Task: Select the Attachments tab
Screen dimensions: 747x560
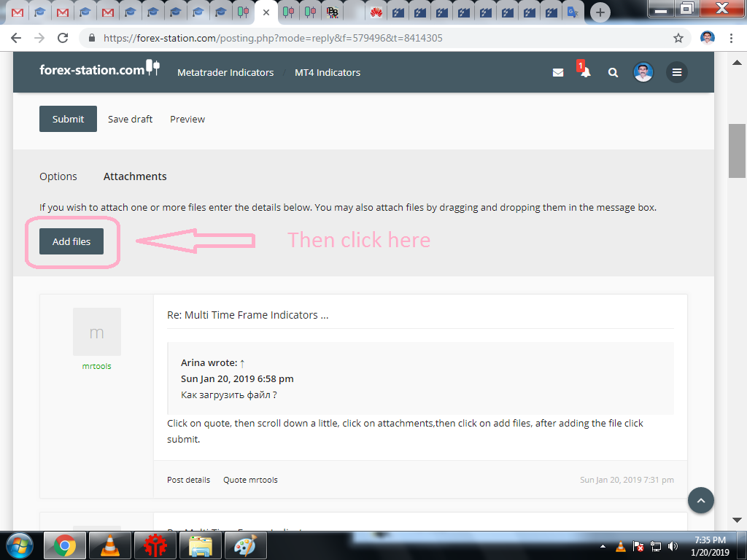Action: tap(135, 176)
